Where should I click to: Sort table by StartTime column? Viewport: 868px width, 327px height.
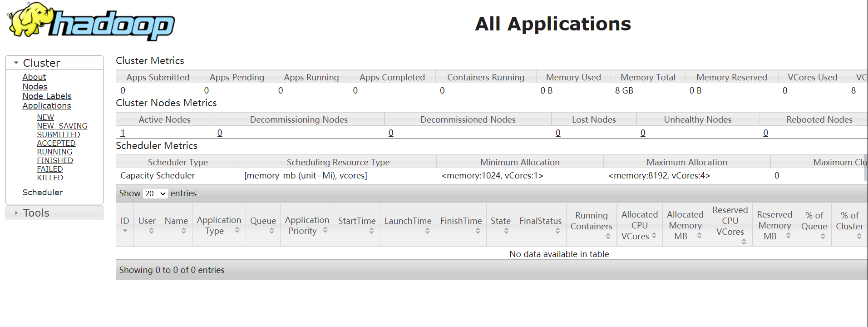[357, 225]
